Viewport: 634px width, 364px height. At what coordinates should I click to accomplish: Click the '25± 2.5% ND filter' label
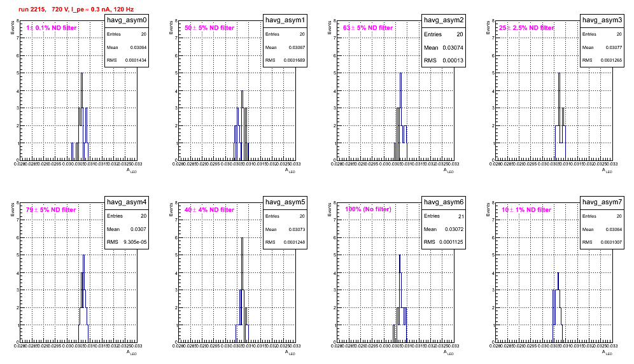(x=526, y=28)
